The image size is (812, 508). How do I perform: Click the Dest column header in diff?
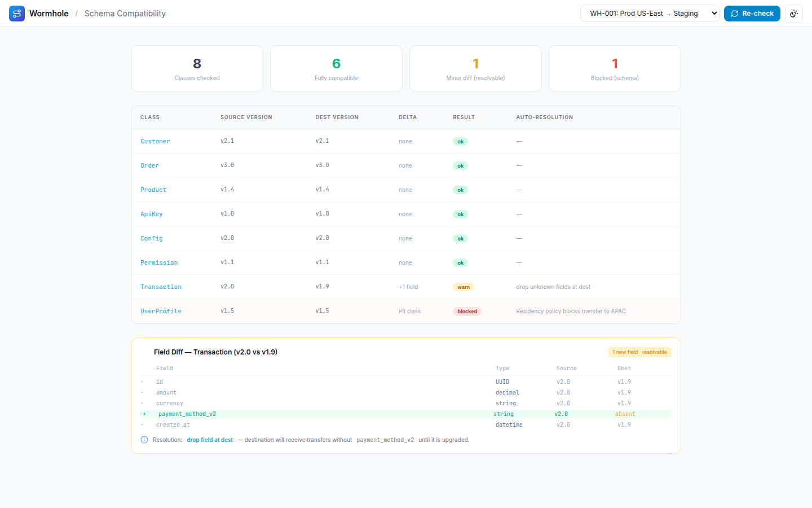tap(624, 368)
